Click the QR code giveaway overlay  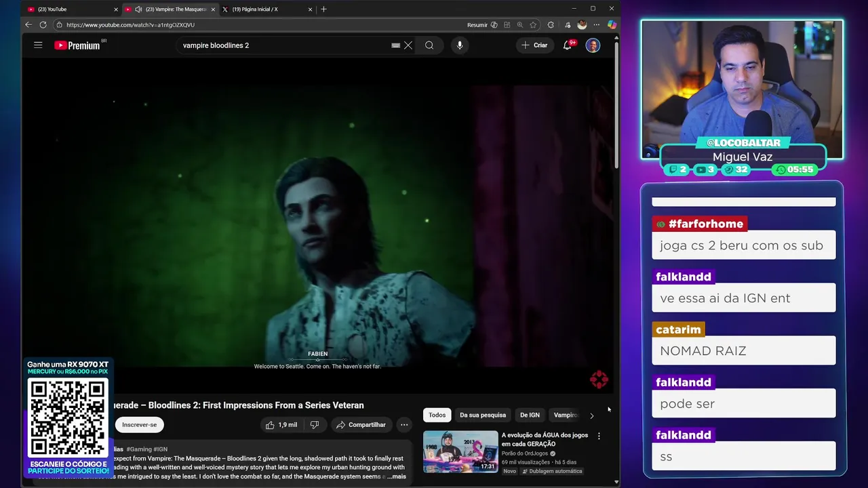[x=68, y=418]
